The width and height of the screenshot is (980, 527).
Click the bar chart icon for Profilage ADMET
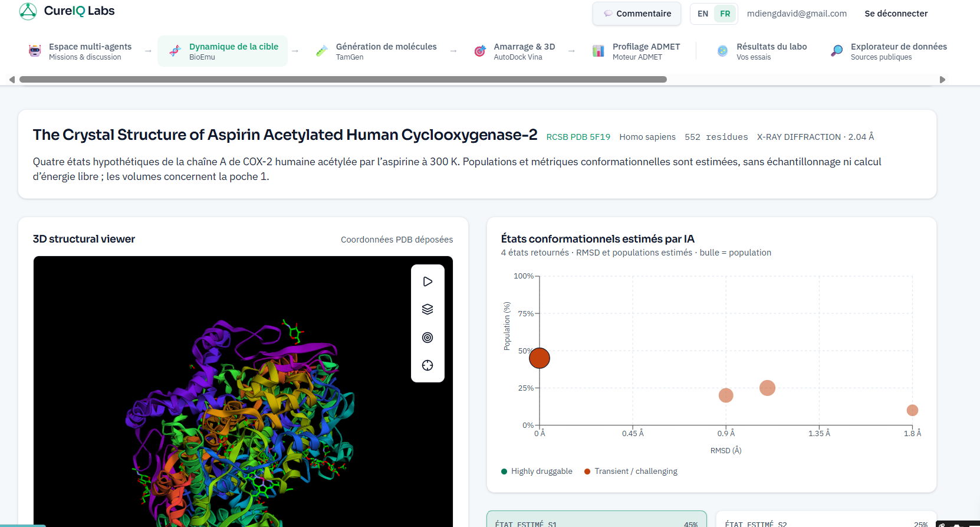(x=598, y=51)
